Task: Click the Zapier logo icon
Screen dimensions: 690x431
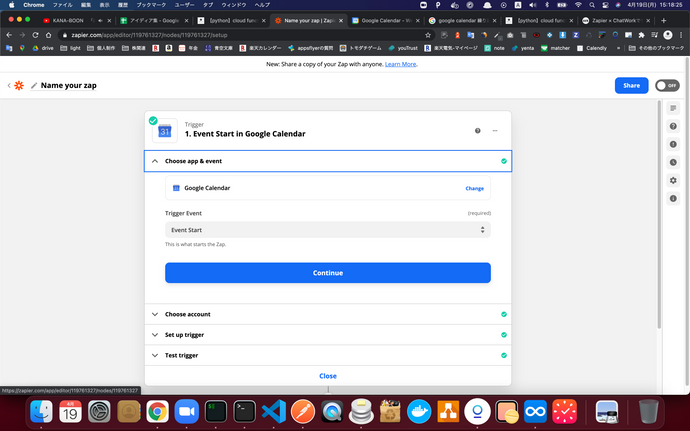Action: click(x=19, y=85)
